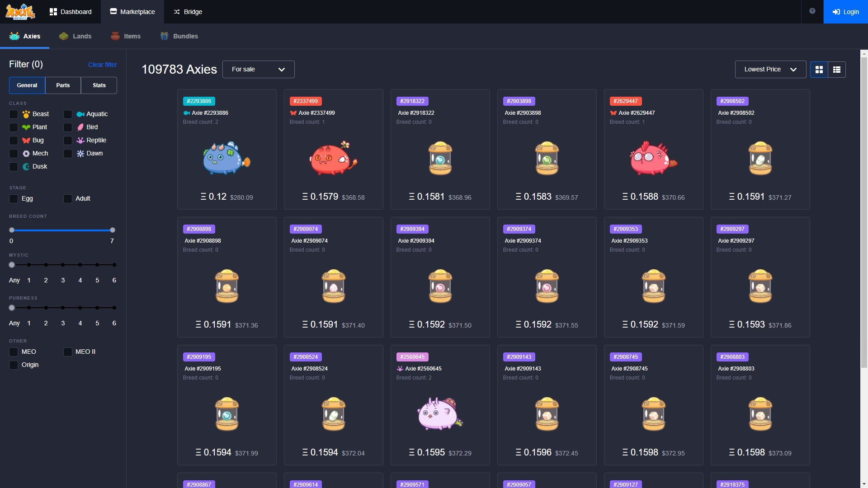Set Mystic slider to 3

tap(63, 265)
